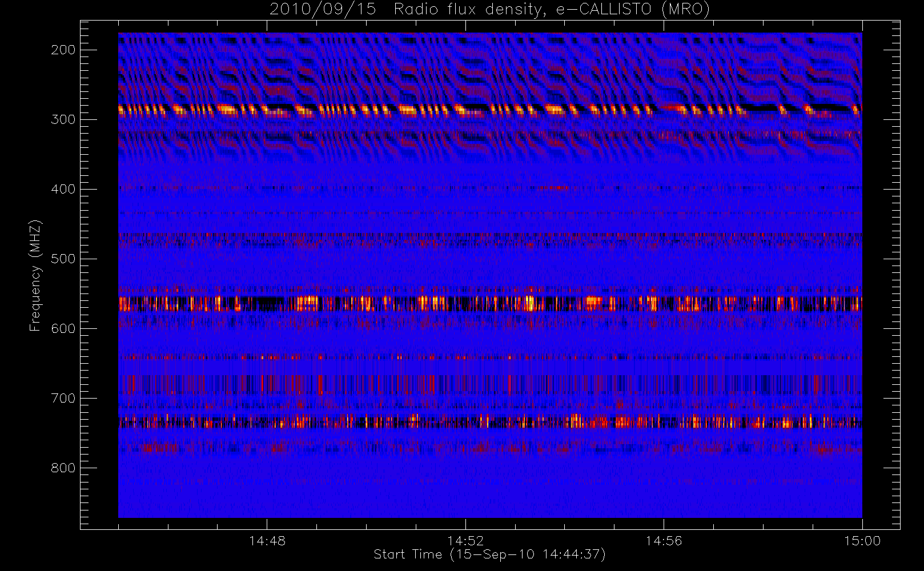The height and width of the screenshot is (571, 924).
Task: Click the 700 frequency tick label
Action: (x=63, y=398)
